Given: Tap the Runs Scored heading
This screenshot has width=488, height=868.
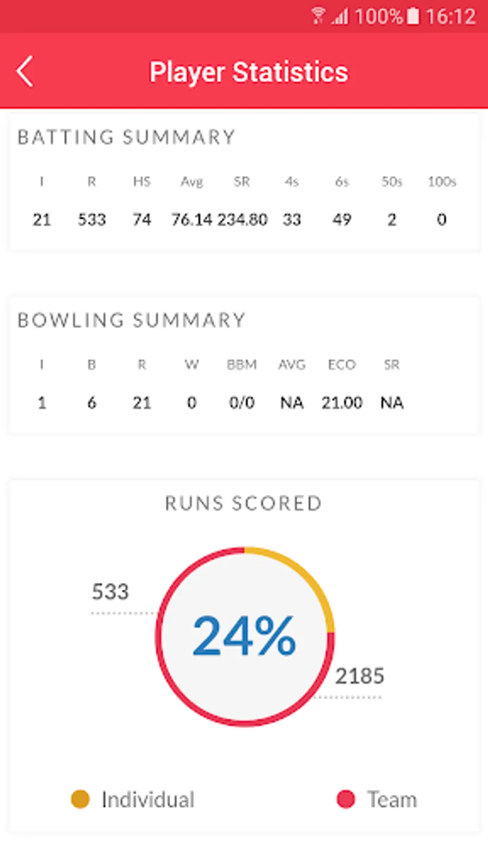Looking at the screenshot, I should tap(244, 503).
